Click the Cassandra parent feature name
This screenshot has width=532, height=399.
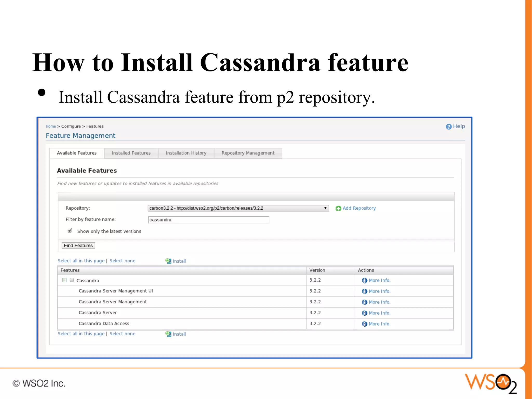pyautogui.click(x=88, y=281)
